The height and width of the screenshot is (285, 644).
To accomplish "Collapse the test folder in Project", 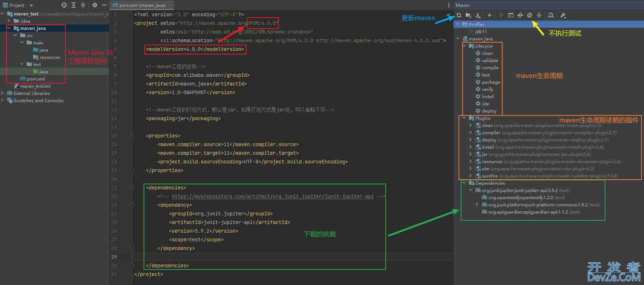I will click(x=22, y=64).
